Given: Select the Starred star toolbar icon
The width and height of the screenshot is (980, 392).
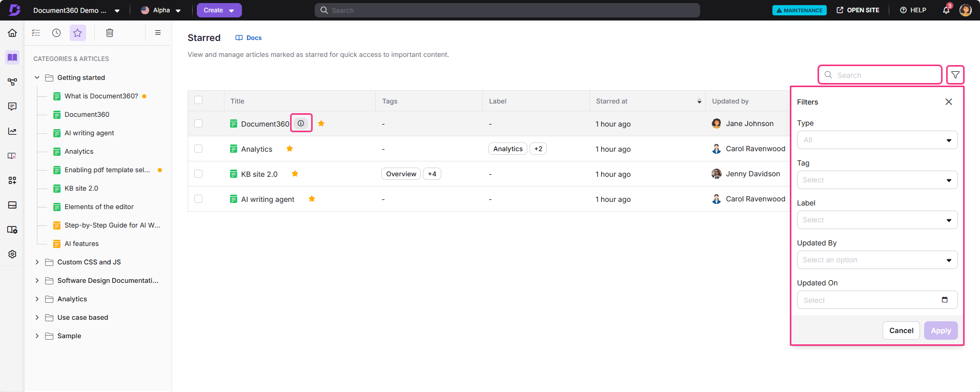Looking at the screenshot, I should [77, 33].
